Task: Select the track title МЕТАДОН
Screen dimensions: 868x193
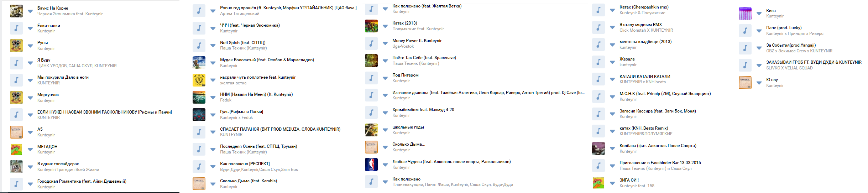Action: coord(47,146)
